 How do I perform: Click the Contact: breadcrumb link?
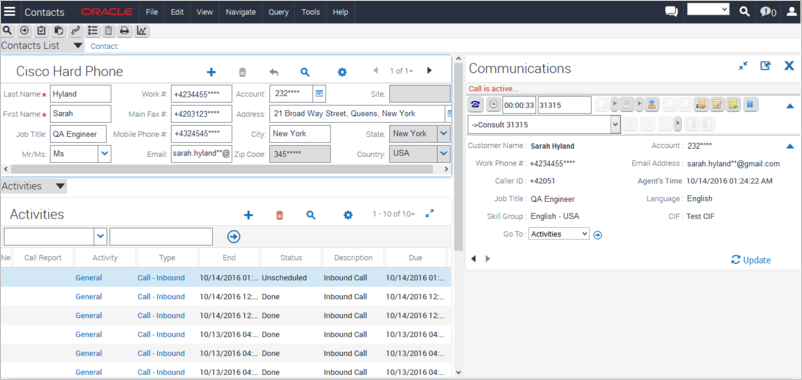click(104, 46)
